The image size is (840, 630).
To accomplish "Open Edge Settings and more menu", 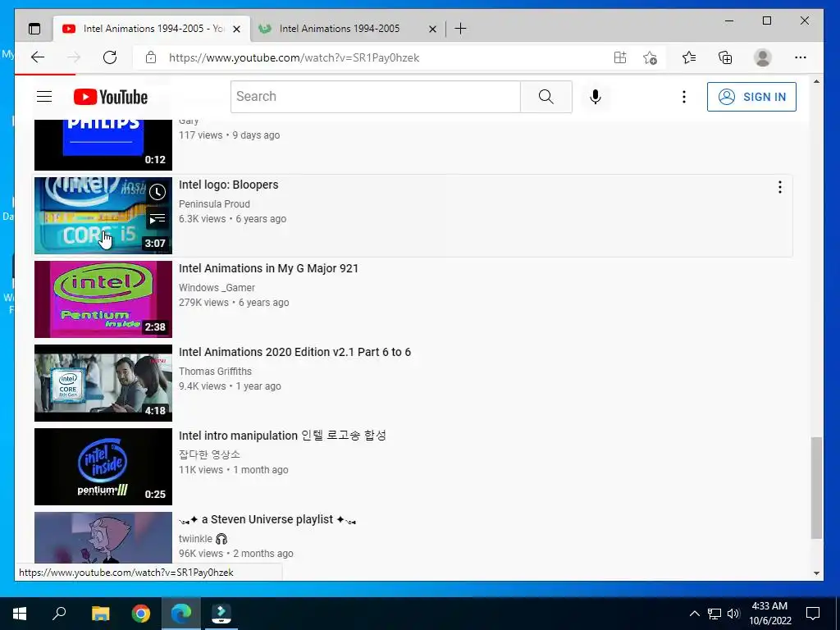I will click(x=801, y=57).
